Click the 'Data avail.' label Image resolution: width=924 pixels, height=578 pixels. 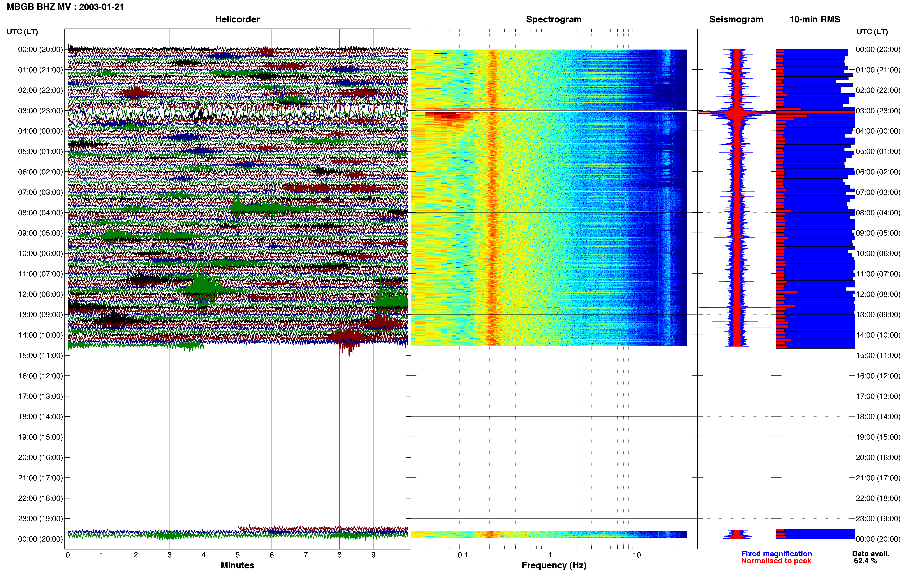coord(870,554)
